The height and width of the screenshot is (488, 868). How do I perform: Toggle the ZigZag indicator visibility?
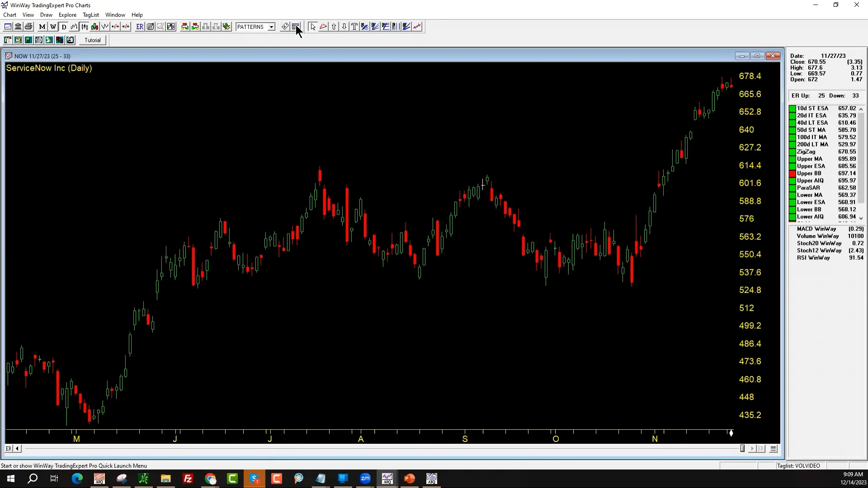point(792,152)
